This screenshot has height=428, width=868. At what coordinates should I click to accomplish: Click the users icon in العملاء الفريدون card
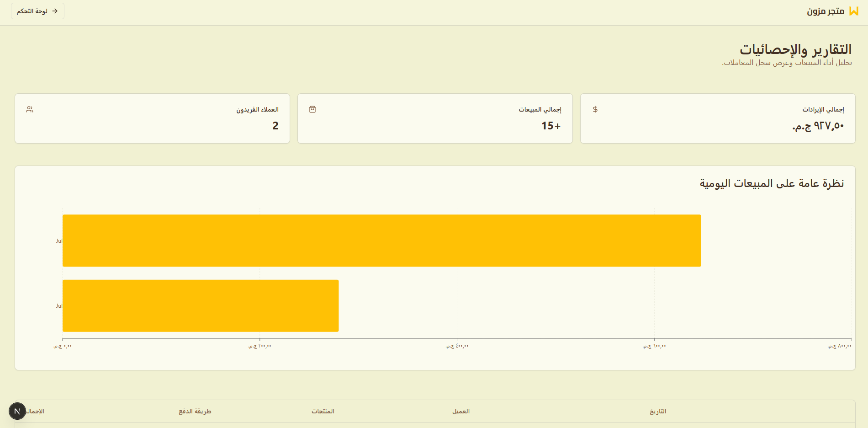30,109
